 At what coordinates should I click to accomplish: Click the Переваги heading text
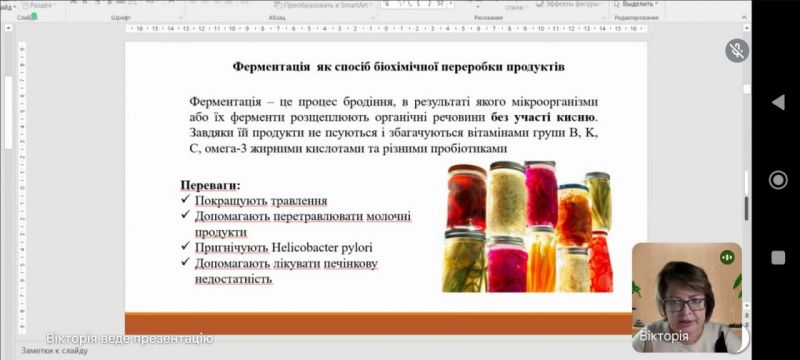click(x=210, y=185)
